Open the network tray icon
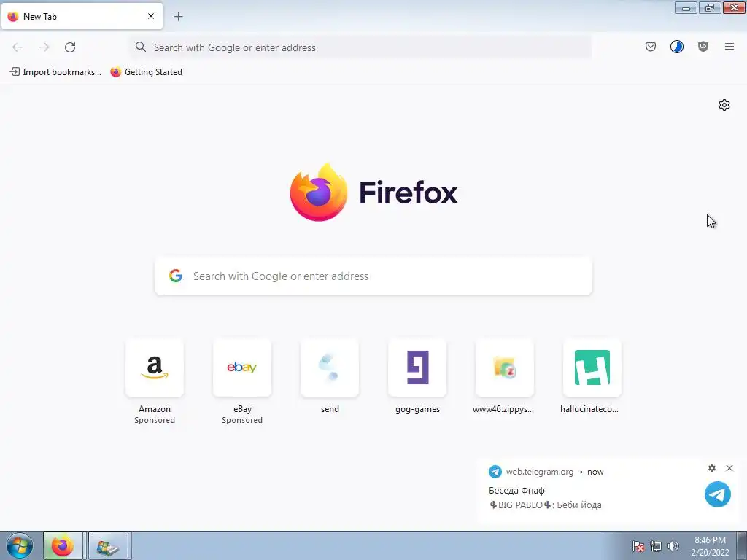The height and width of the screenshot is (560, 747). [656, 546]
